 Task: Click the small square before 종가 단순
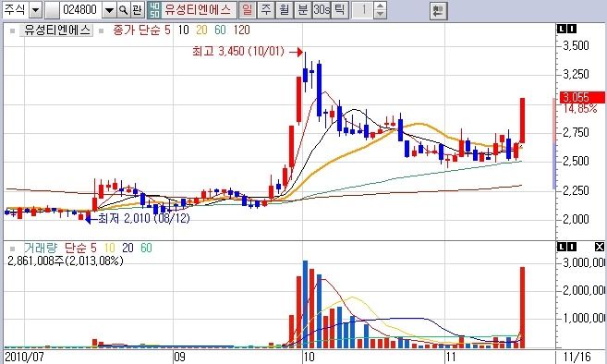click(102, 31)
